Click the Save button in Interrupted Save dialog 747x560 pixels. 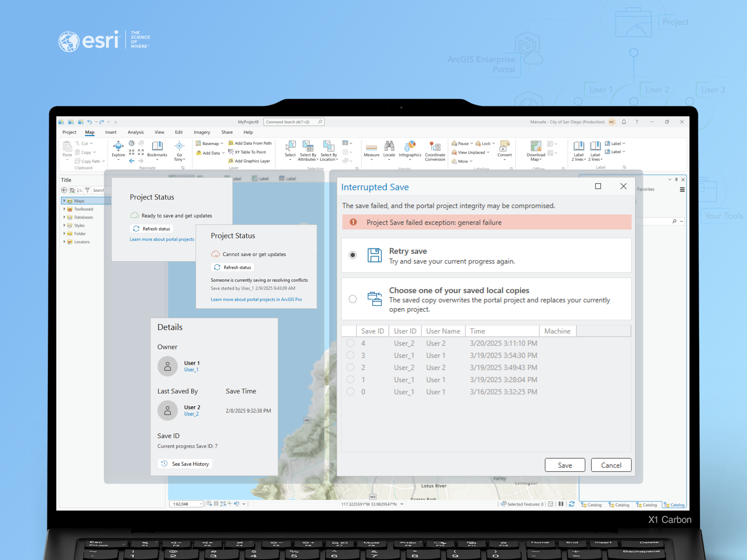[x=565, y=465]
